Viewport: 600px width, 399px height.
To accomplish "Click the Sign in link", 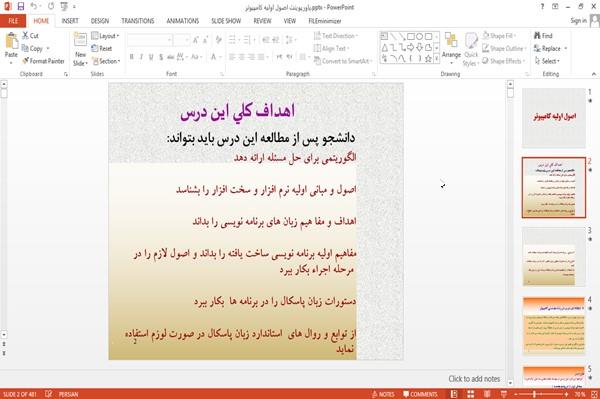I will 578,21.
